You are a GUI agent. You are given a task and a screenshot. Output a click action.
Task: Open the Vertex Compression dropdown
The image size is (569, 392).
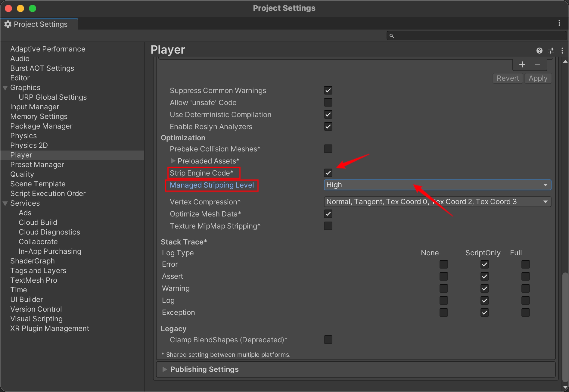(x=437, y=202)
